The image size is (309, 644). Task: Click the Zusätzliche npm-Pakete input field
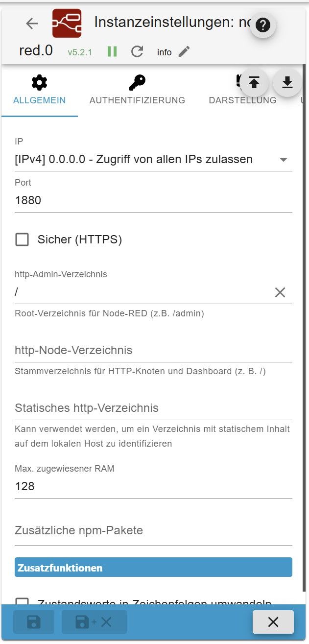tap(153, 530)
